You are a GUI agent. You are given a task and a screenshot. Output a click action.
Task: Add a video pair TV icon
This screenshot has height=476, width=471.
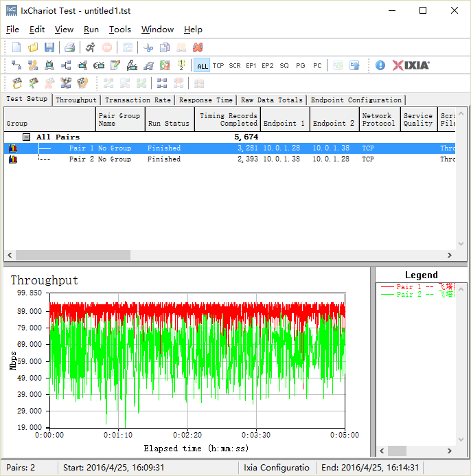tap(49, 65)
